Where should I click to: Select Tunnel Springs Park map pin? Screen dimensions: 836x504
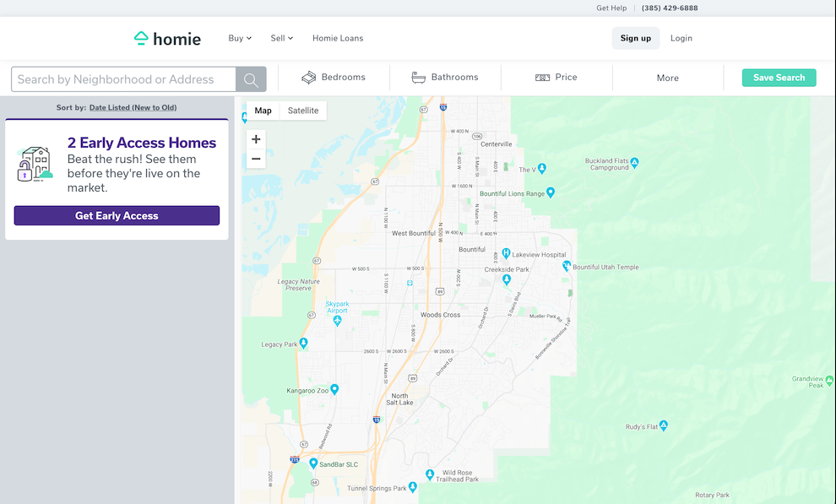click(x=412, y=487)
